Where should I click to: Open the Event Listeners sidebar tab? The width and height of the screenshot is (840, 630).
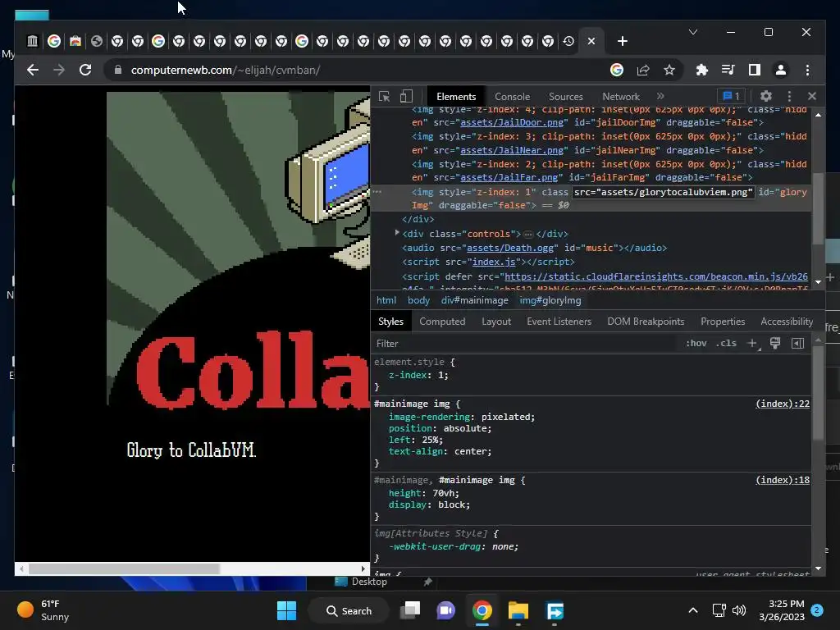point(559,322)
